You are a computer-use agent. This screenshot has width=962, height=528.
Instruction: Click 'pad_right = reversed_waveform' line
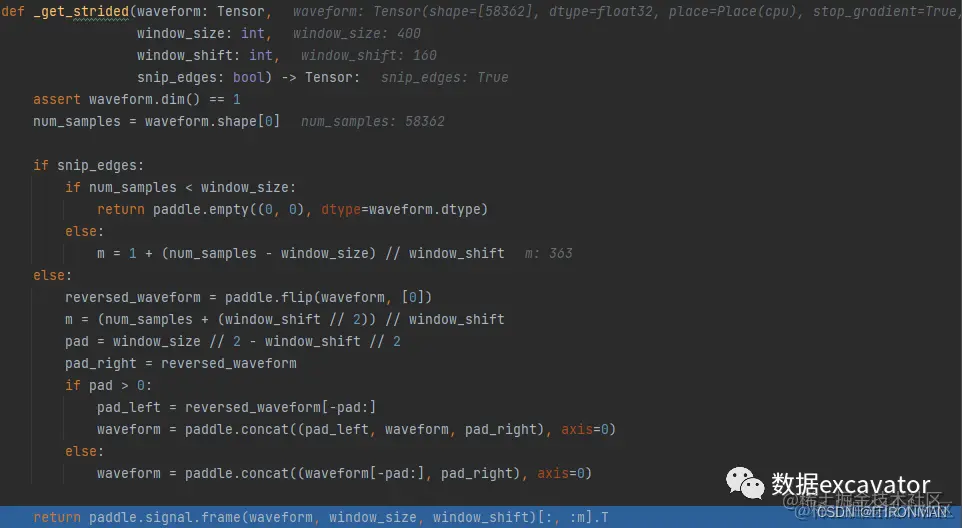[180, 364]
